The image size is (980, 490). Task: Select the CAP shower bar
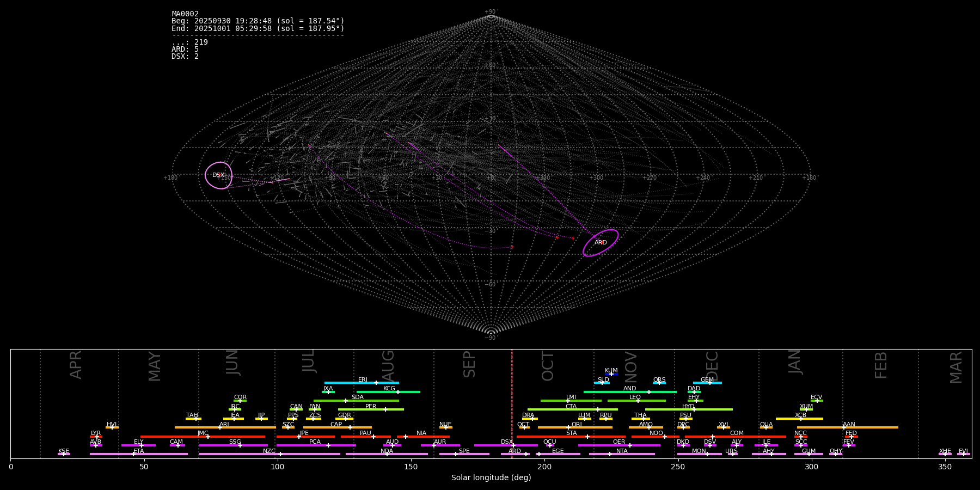(x=338, y=427)
